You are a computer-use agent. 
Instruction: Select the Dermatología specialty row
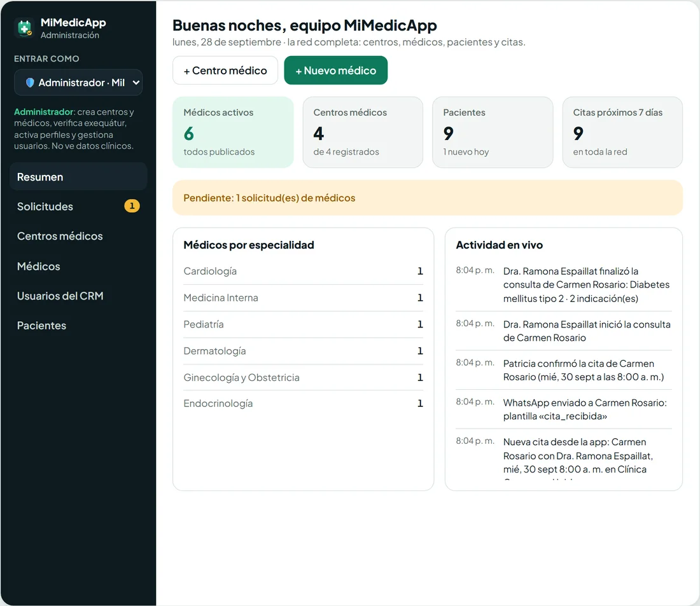303,351
